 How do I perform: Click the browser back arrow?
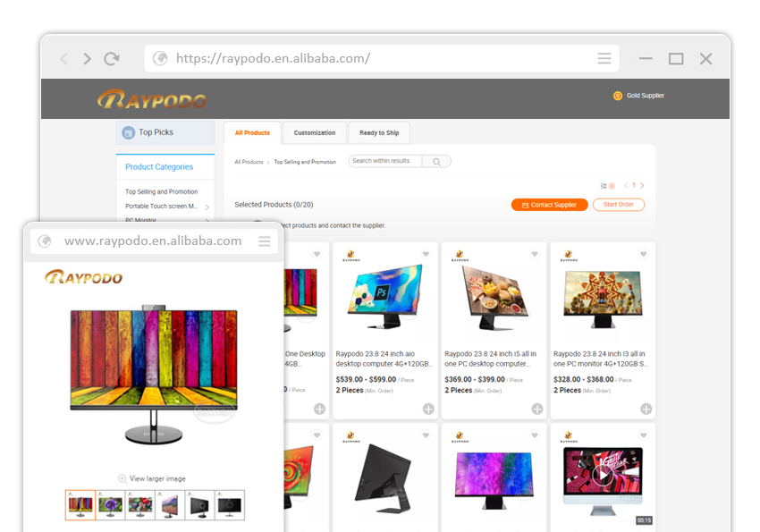[64, 59]
